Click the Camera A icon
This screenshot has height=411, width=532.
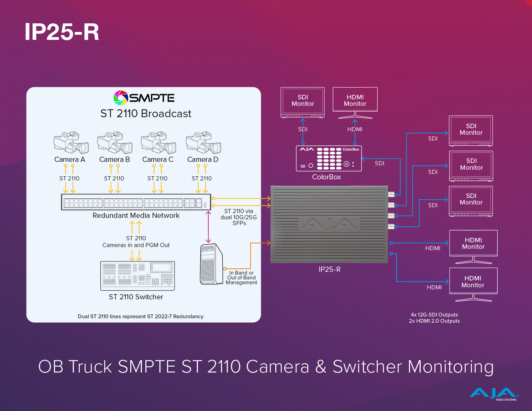71,142
